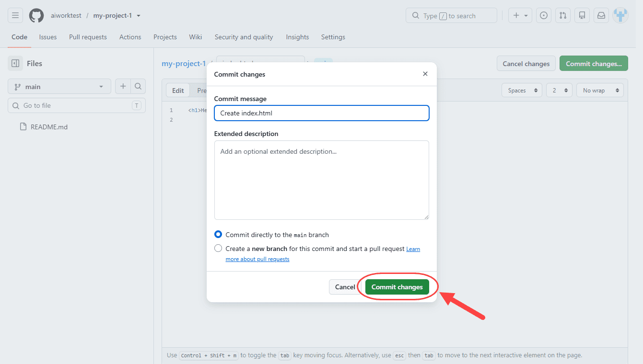Close the Commit changes dialog
The width and height of the screenshot is (643, 364).
point(425,74)
